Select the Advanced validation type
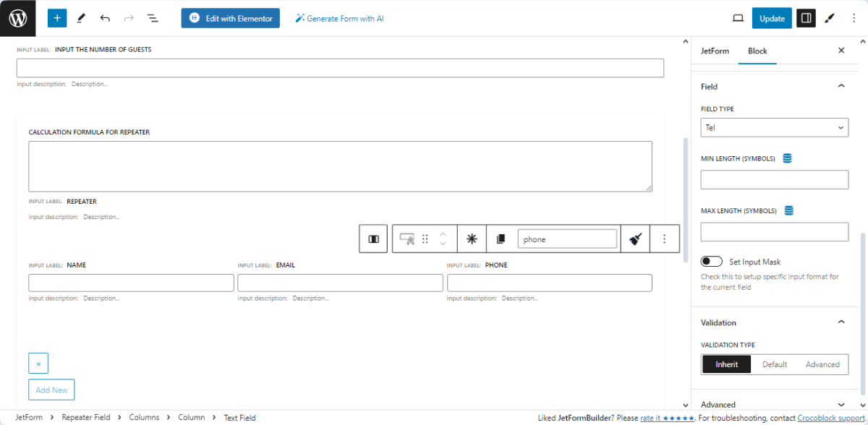The width and height of the screenshot is (868, 425). (822, 364)
